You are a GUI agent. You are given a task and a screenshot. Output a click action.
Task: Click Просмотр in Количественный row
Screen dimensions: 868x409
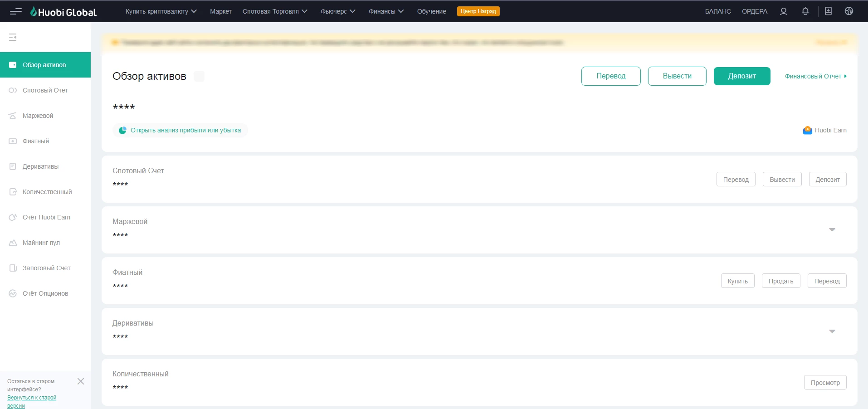click(825, 382)
